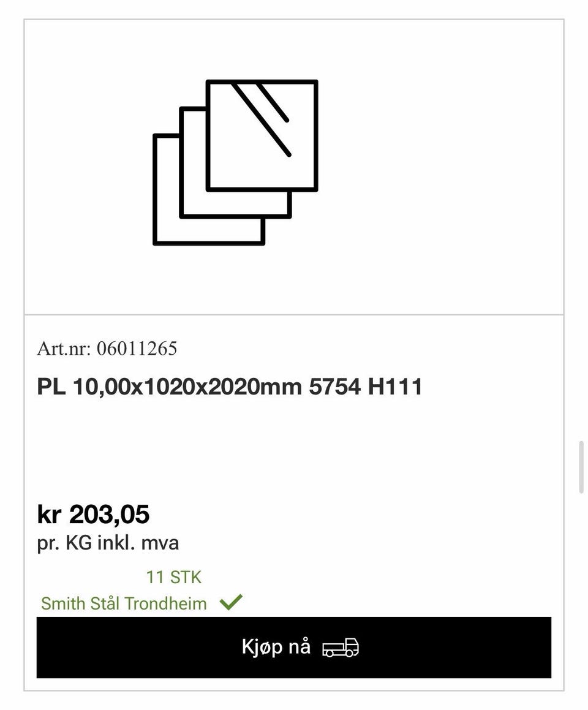Open the stacked plates product image
The width and height of the screenshot is (588, 710).
tap(235, 162)
